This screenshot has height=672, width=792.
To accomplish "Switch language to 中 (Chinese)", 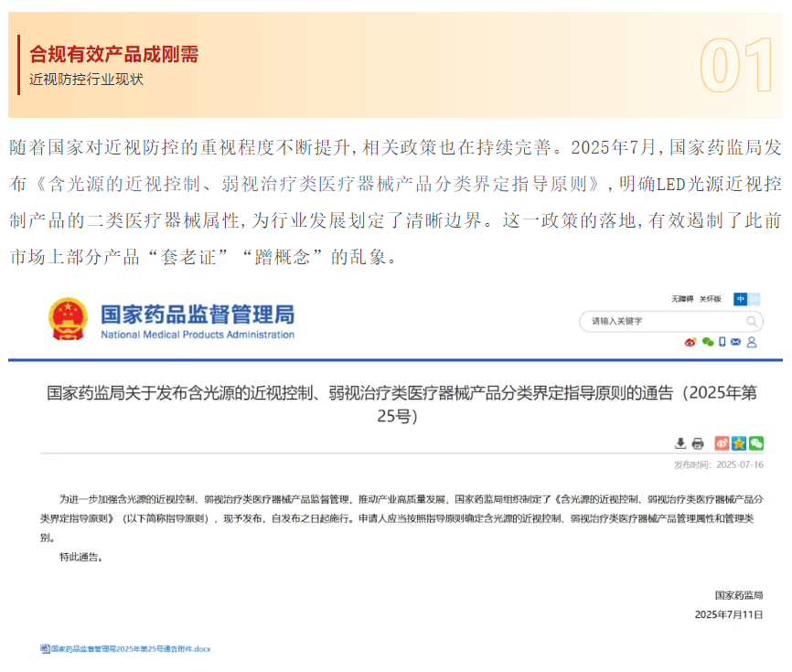I will (x=740, y=299).
